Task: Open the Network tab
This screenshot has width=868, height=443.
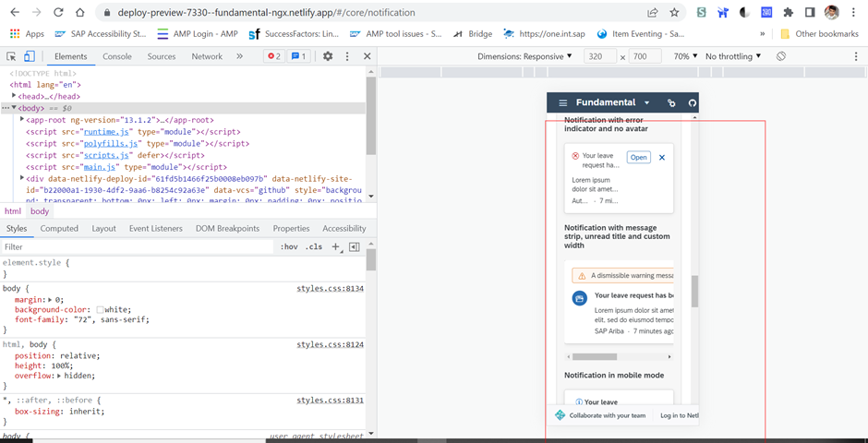Action: click(207, 56)
